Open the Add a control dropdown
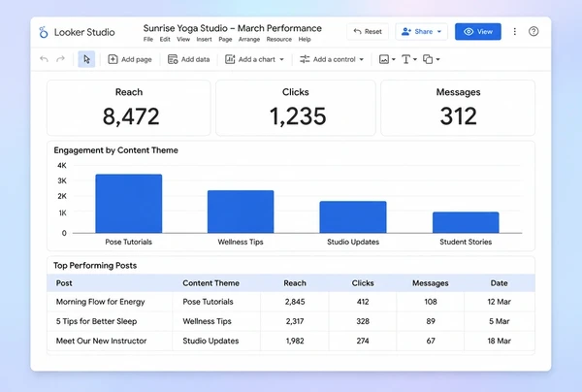Viewport: 582px width, 392px height. 332,59
